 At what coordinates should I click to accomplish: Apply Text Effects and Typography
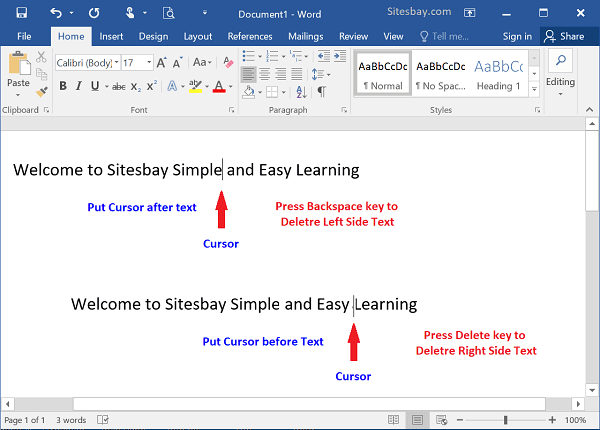coord(172,86)
